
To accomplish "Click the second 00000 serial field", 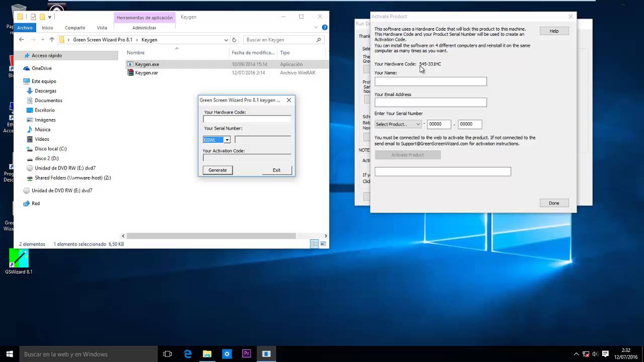I will click(x=470, y=124).
